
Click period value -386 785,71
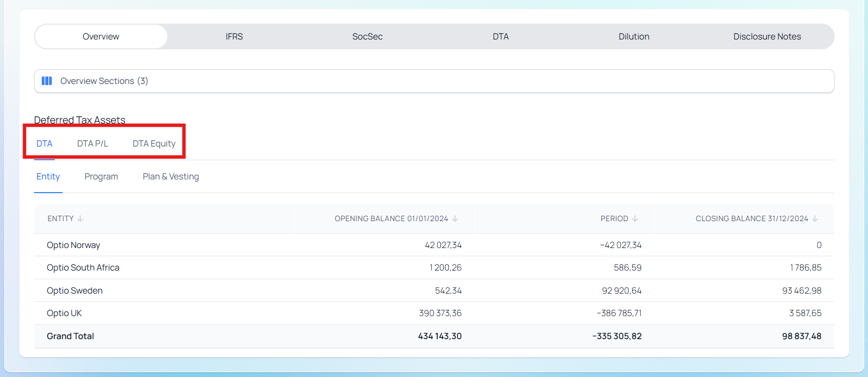point(619,313)
